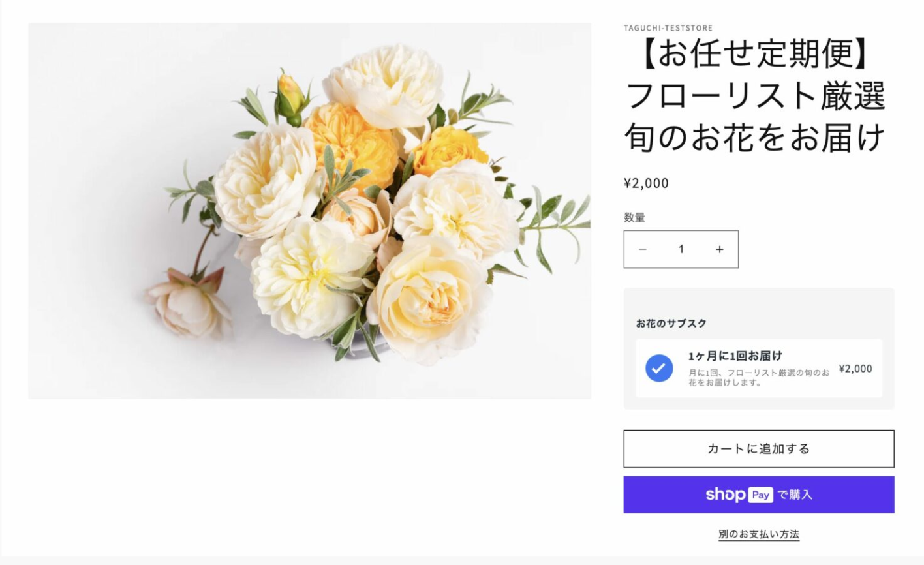This screenshot has width=924, height=565.
Task: Select the 1ヶ月に1回お届け option title
Action: coord(735,356)
